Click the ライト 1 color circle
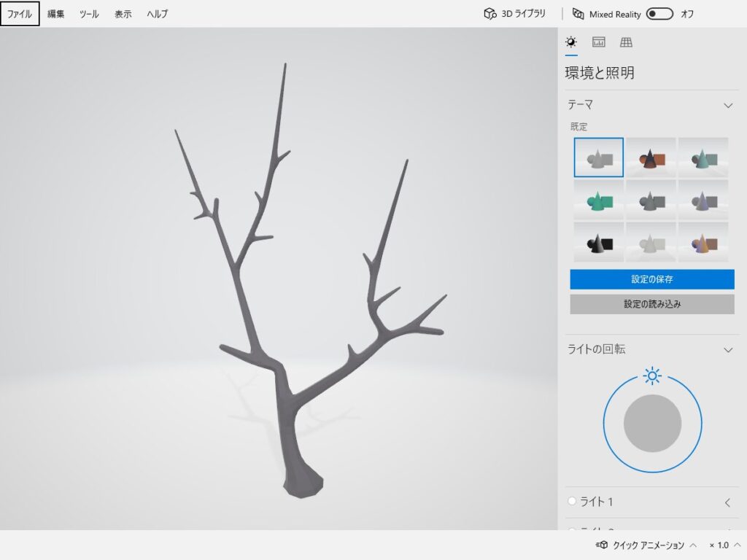Viewport: 747px width, 560px height. pos(572,502)
